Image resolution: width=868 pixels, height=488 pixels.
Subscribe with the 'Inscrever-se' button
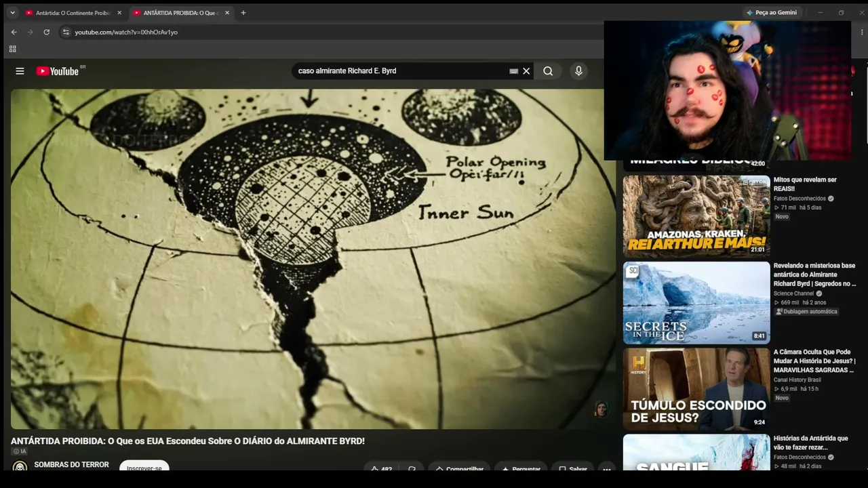[144, 466]
